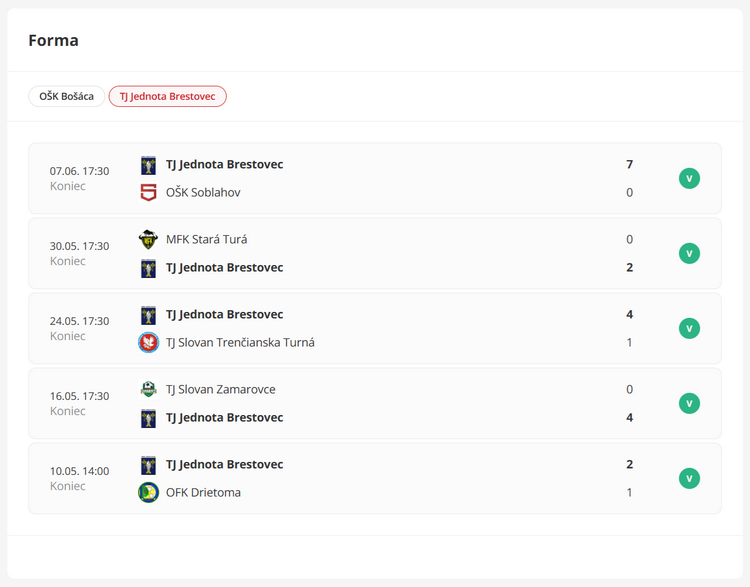Click win badge for 24.05. match
This screenshot has width=750, height=587.
coord(689,329)
